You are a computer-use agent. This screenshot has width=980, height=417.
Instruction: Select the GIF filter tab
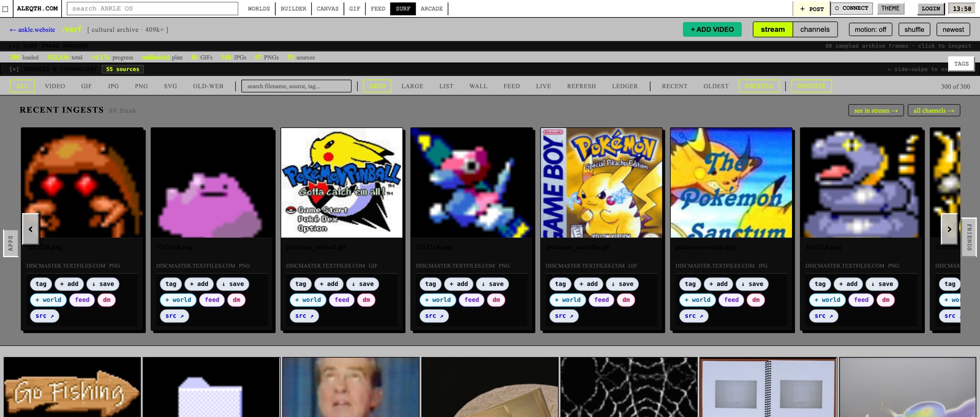(86, 86)
